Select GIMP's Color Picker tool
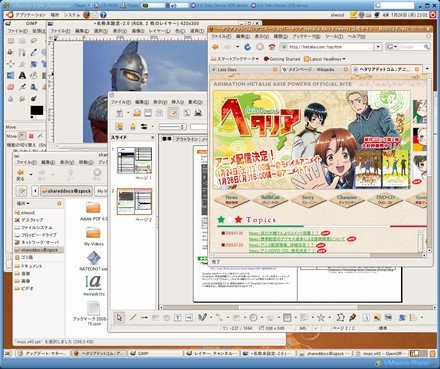This screenshot has height=369, width=440. click(x=33, y=52)
